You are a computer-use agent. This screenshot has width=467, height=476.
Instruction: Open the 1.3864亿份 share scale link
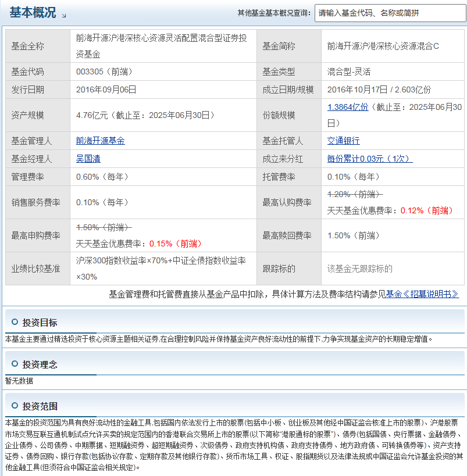(x=348, y=107)
